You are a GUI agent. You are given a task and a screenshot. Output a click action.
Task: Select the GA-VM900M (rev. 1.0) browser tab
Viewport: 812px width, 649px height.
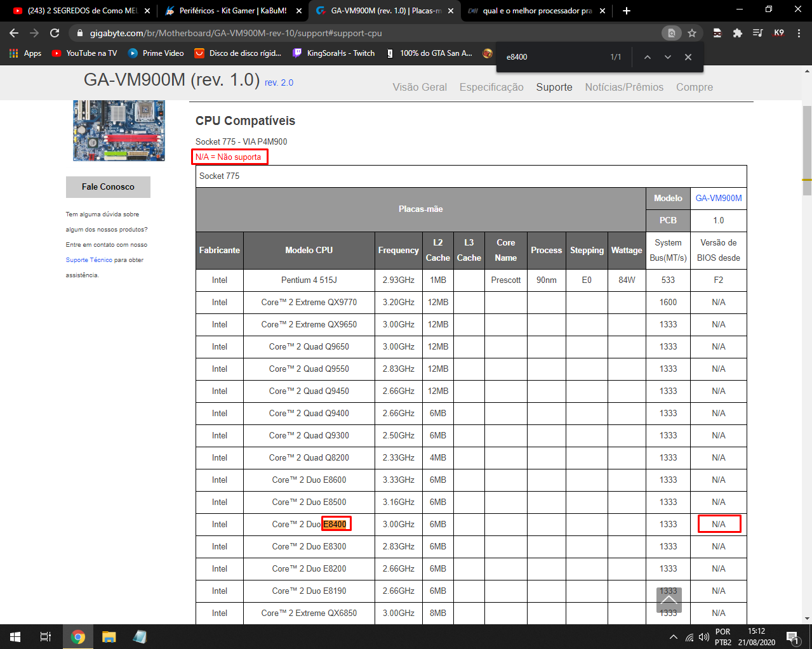pyautogui.click(x=383, y=11)
